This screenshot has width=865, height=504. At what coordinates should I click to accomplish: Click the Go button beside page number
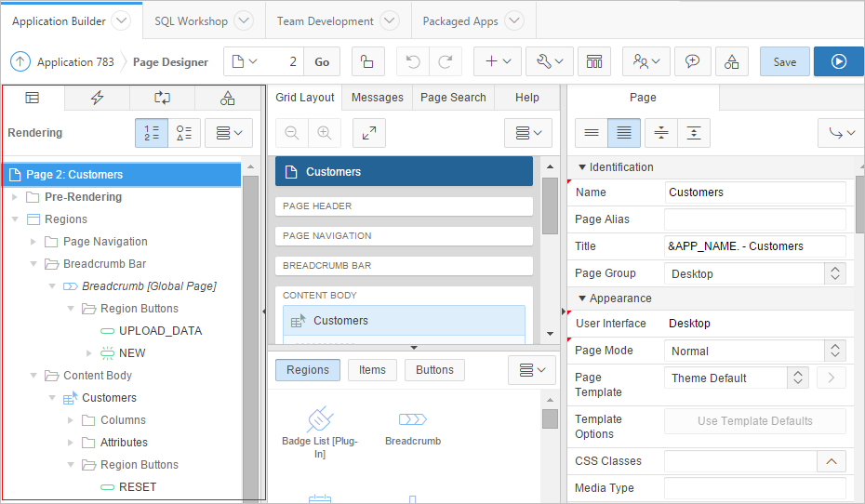click(322, 61)
